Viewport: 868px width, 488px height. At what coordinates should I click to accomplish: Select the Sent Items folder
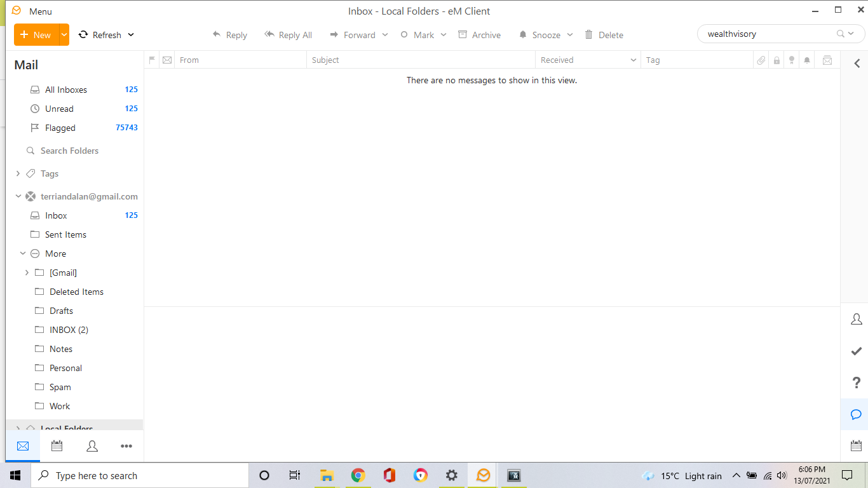(x=65, y=234)
